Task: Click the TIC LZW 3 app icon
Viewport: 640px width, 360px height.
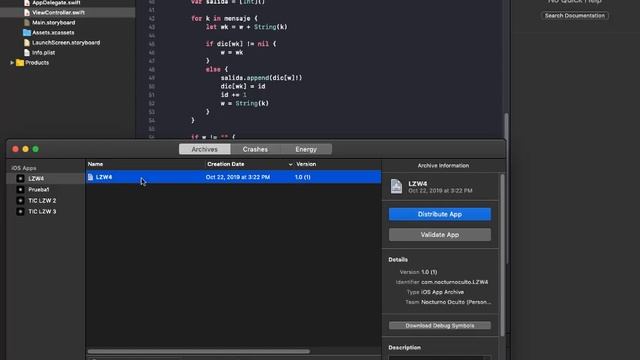Action: tap(20, 211)
